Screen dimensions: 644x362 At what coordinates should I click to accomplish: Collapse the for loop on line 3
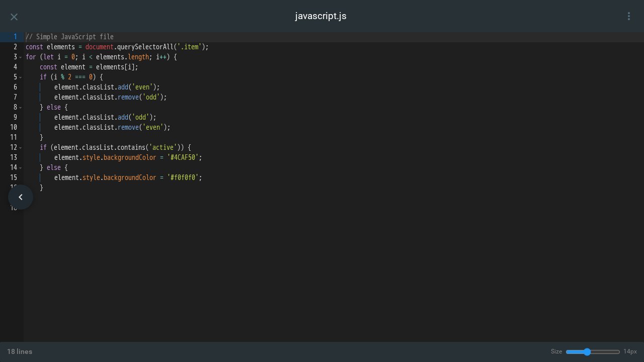21,57
